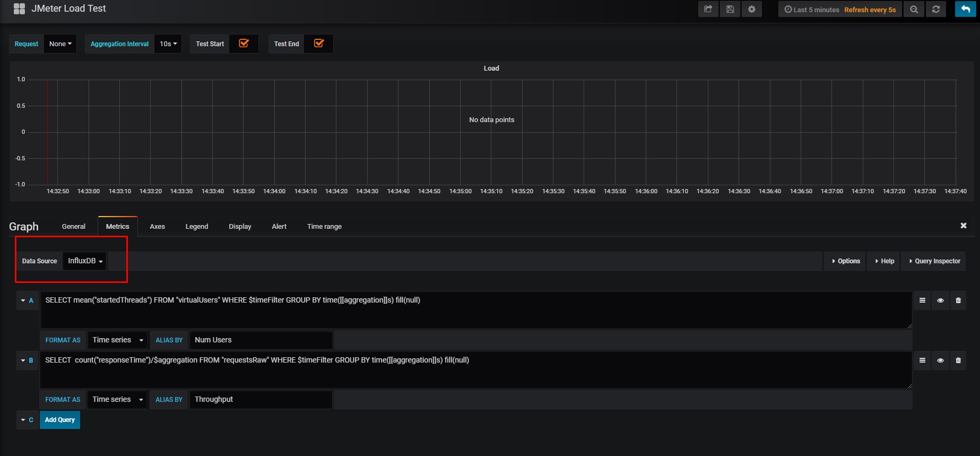The width and height of the screenshot is (980, 456).
Task: Click the JMeter Load Test title
Action: point(68,8)
